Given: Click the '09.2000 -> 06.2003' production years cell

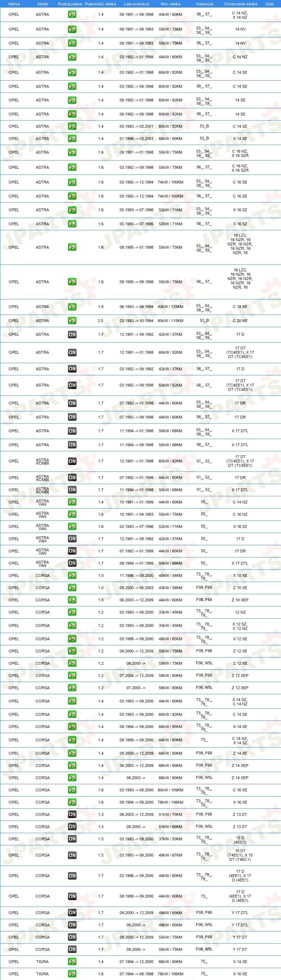Looking at the screenshot, I should click(x=136, y=588).
